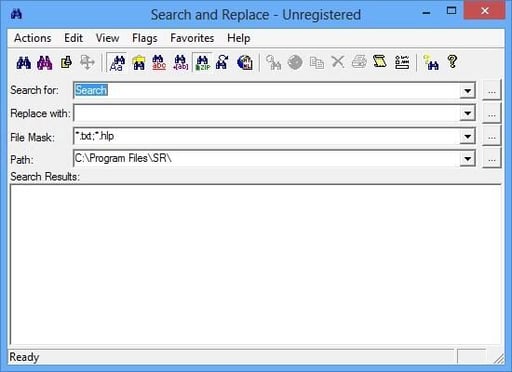512x372 pixels.
Task: Click the ellipsis button beside Replace with
Action: pyautogui.click(x=492, y=114)
